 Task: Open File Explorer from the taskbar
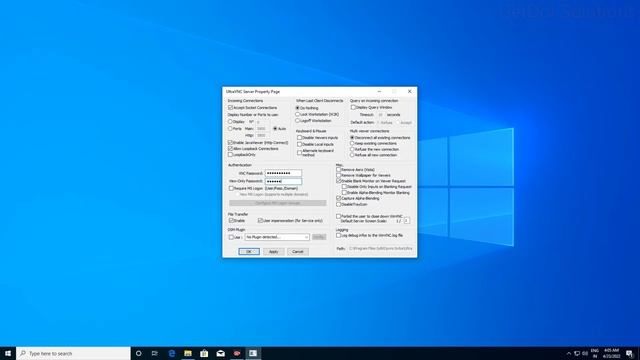188,353
